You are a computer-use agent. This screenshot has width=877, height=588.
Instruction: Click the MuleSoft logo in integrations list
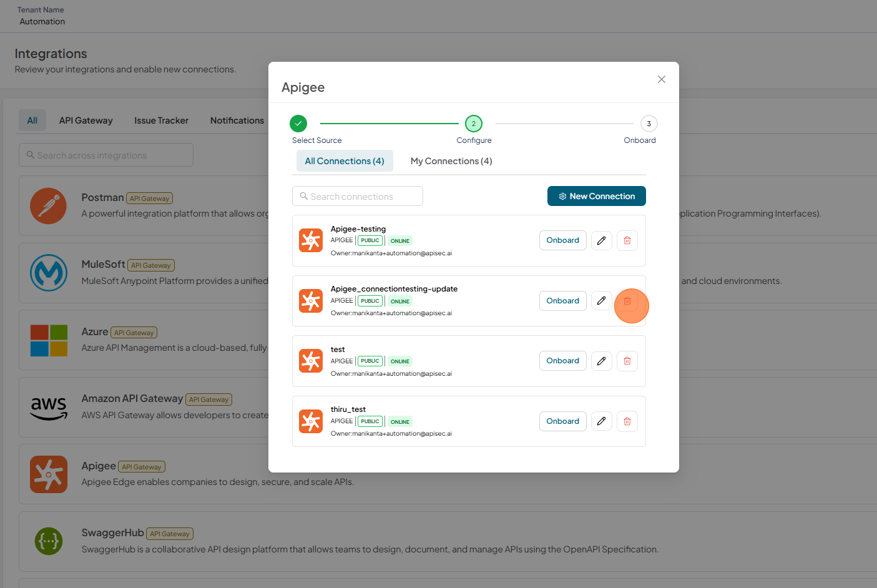click(x=49, y=273)
